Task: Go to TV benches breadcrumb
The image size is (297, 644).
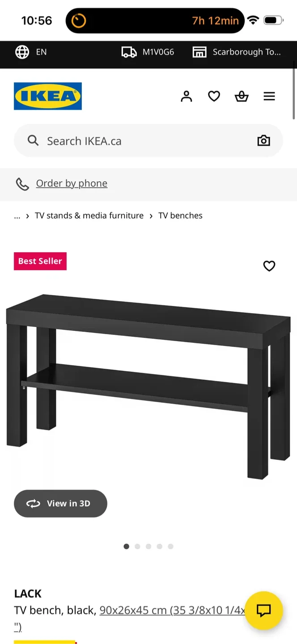Action: coord(180,216)
